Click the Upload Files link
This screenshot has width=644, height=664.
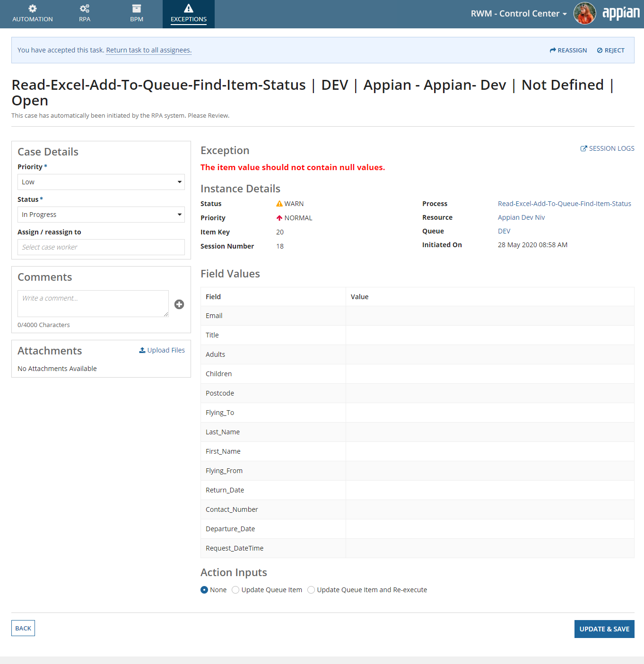tap(162, 350)
